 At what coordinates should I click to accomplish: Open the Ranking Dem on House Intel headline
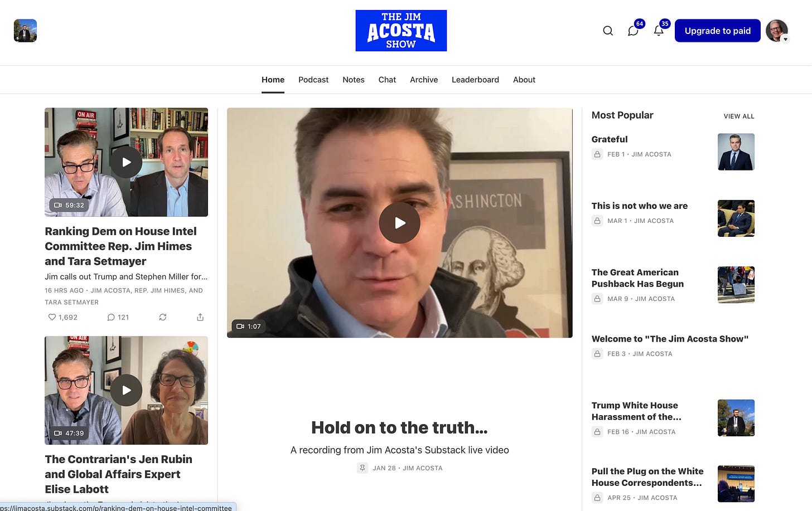click(120, 246)
